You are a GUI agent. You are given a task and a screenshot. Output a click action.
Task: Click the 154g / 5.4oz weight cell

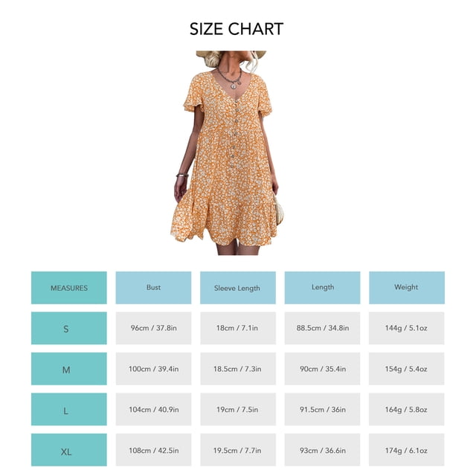click(x=407, y=369)
